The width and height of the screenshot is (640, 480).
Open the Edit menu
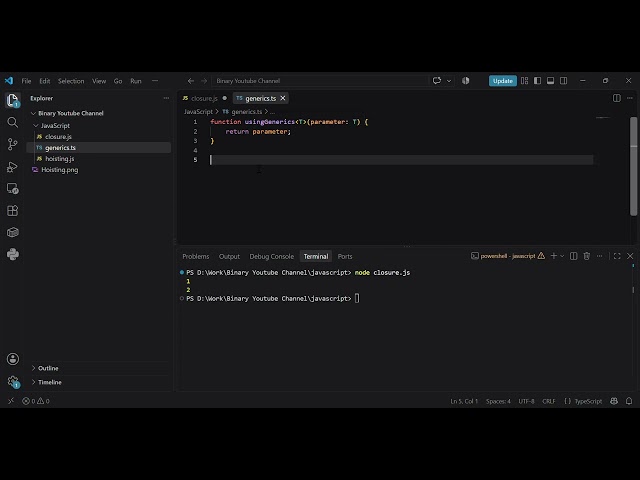[x=44, y=81]
